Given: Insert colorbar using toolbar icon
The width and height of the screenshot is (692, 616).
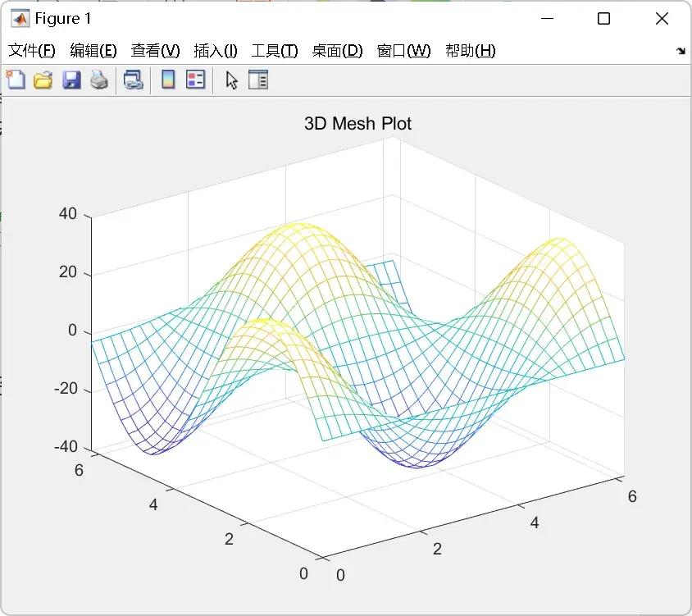Looking at the screenshot, I should (168, 80).
